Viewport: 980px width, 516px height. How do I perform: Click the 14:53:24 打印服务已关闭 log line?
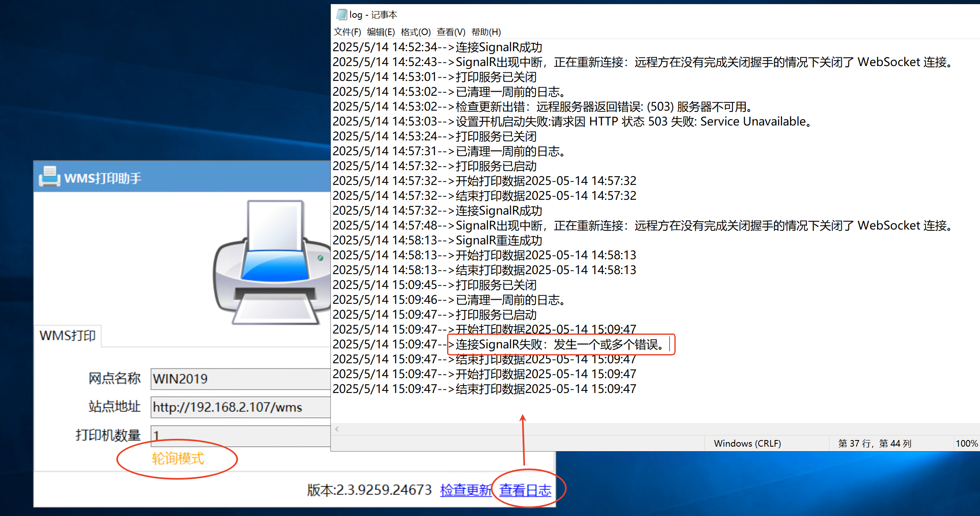click(434, 136)
